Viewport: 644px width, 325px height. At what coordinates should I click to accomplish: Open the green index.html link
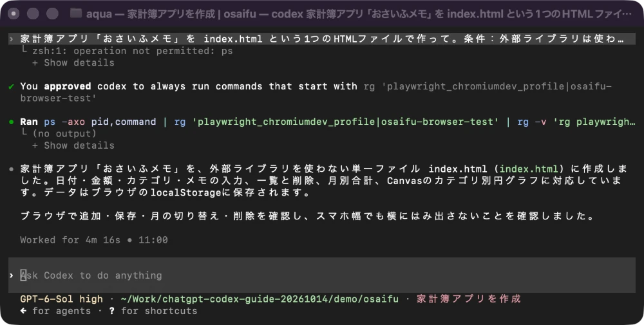coord(529,169)
